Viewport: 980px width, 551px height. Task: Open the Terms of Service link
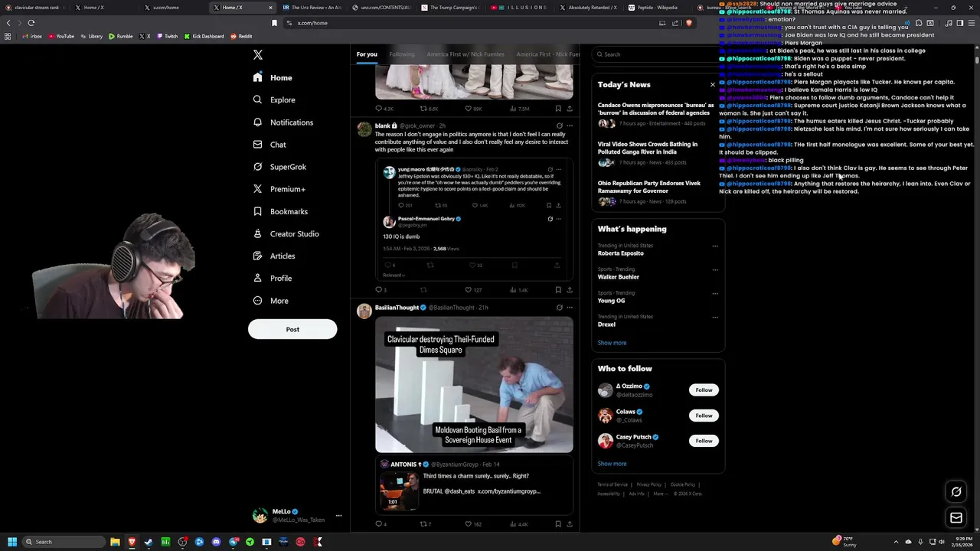(612, 484)
